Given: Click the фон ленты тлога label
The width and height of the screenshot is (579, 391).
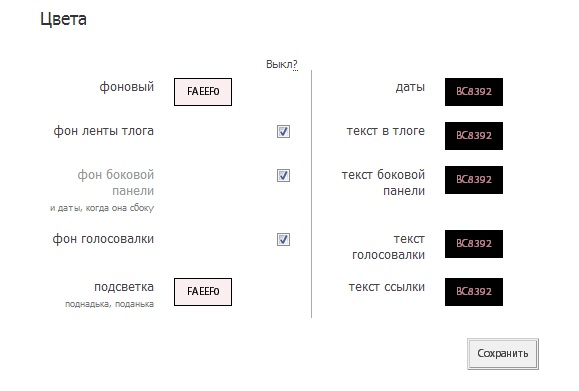Looking at the screenshot, I should click(103, 131).
